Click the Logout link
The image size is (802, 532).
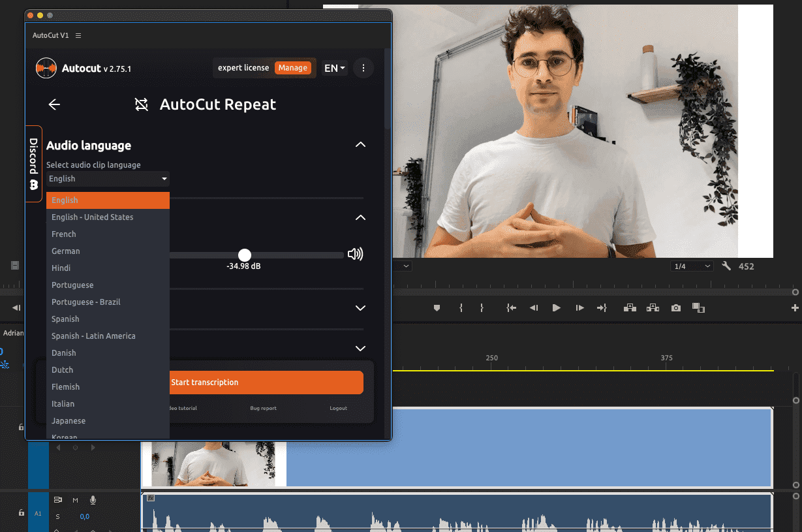[x=338, y=409]
